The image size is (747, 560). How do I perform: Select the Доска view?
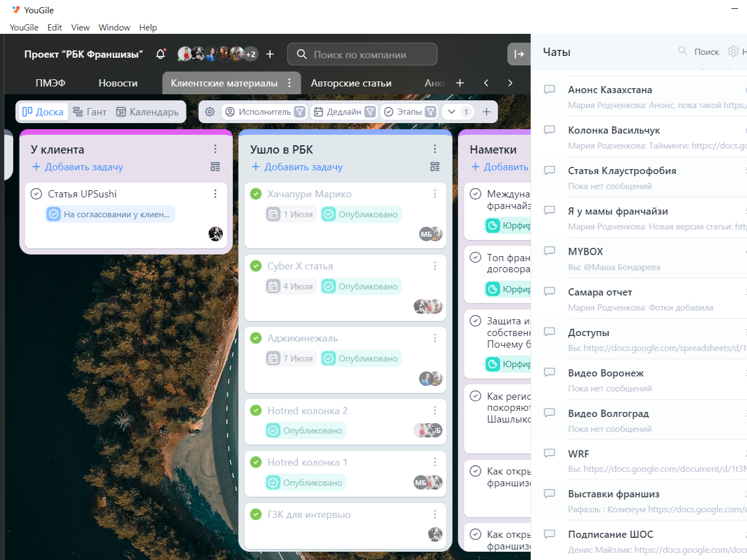[43, 111]
